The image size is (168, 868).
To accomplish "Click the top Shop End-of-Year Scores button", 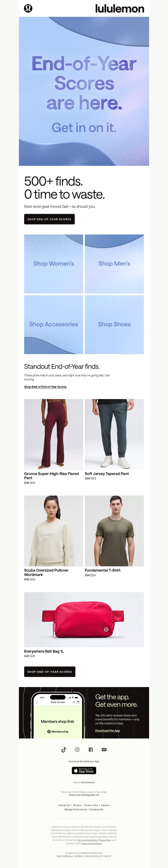I will point(49,219).
